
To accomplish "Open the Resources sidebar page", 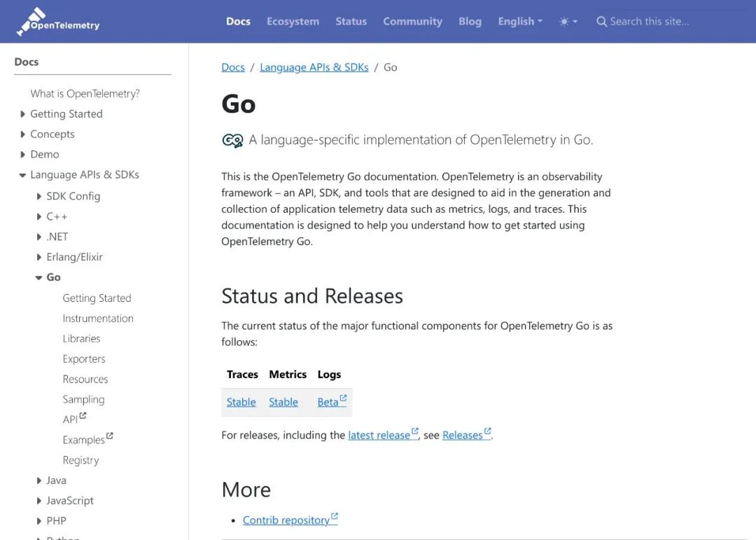I will tap(85, 380).
